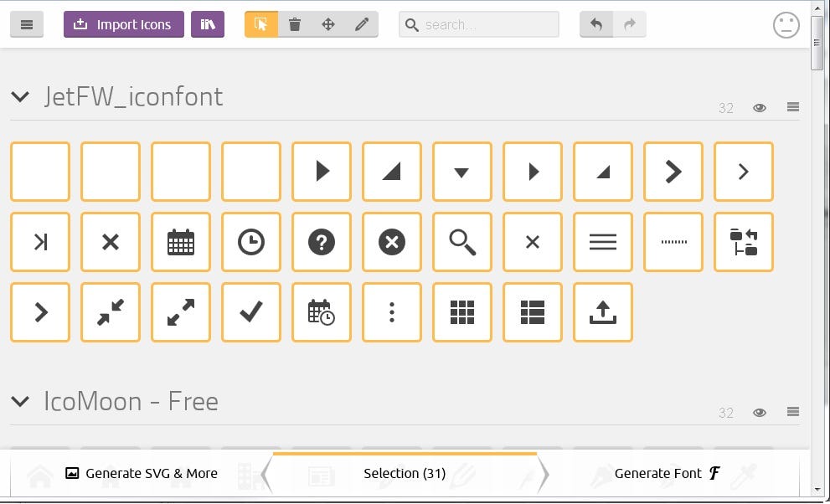The height and width of the screenshot is (504, 830).
Task: Click the vertical scrollbar thumb
Action: 817,44
